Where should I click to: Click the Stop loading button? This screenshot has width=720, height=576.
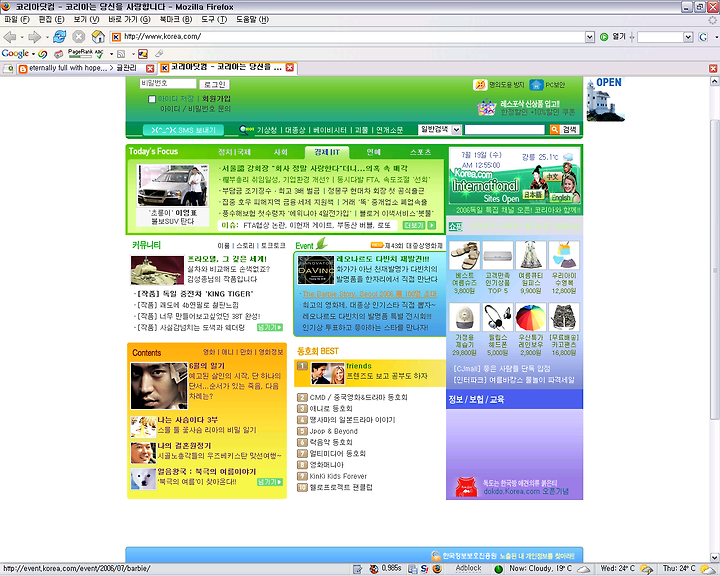pyautogui.click(x=79, y=37)
